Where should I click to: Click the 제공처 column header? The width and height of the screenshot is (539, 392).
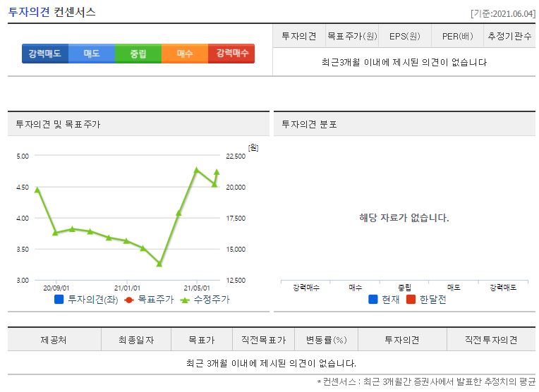(54, 340)
